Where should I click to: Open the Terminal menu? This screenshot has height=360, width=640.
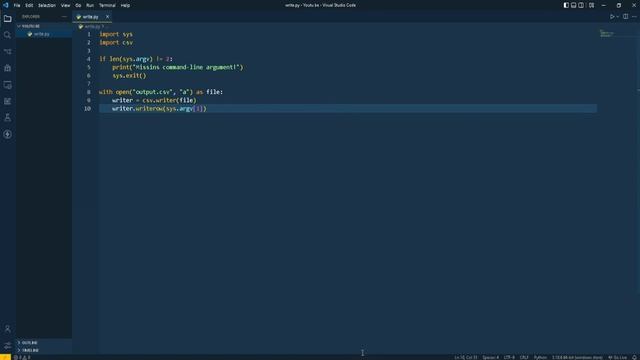[107, 5]
